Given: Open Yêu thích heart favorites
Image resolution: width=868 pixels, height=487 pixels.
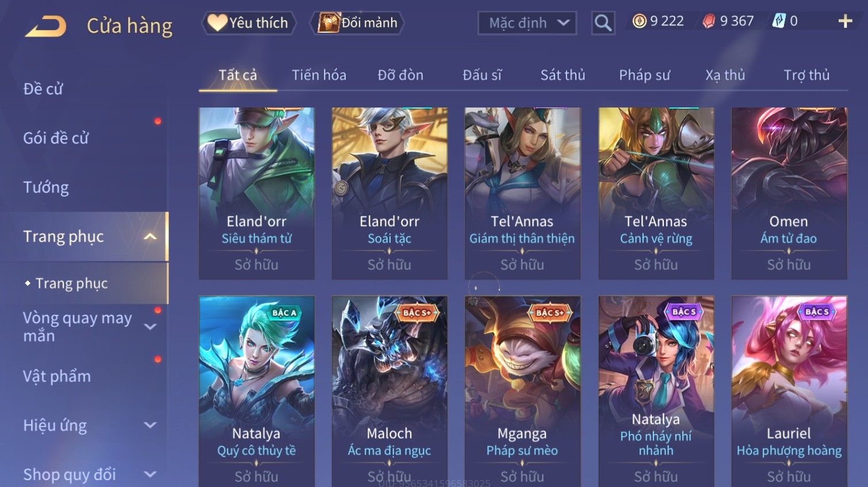Looking at the screenshot, I should [248, 23].
